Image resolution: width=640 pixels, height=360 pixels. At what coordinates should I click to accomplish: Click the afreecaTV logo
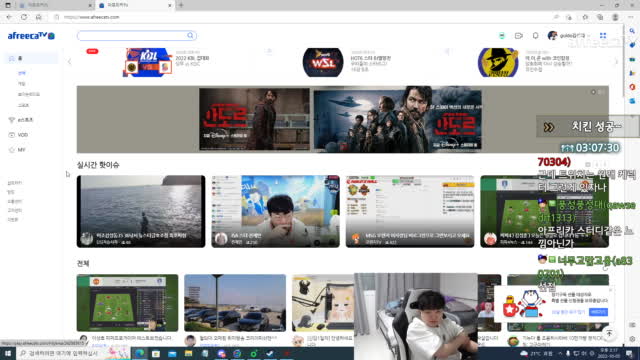31,36
